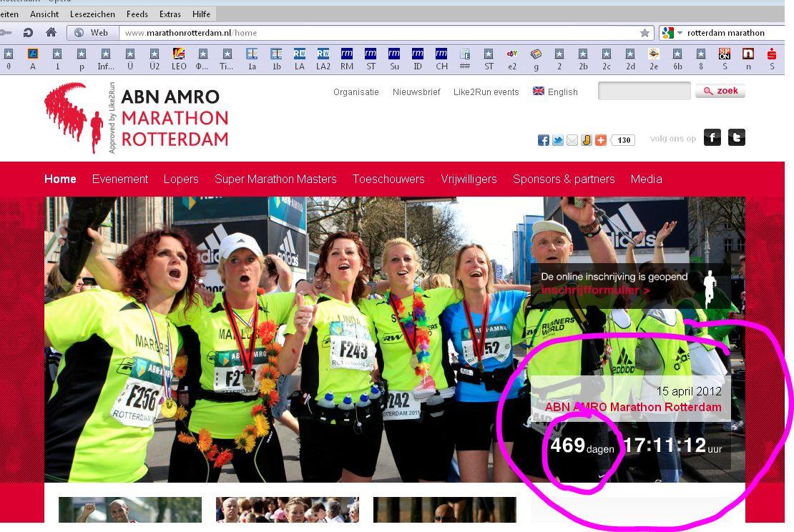Open the Lesezeichen menu

tap(93, 14)
